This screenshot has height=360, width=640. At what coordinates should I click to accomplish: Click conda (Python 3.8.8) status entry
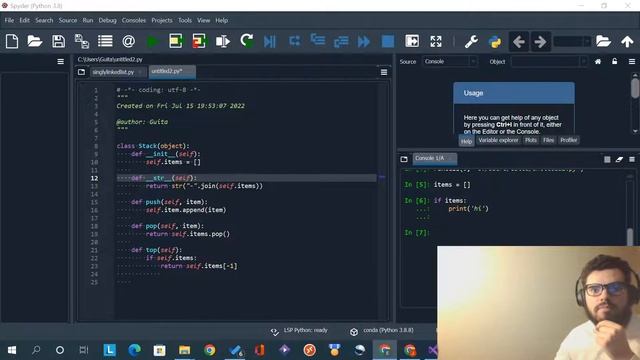click(x=382, y=331)
